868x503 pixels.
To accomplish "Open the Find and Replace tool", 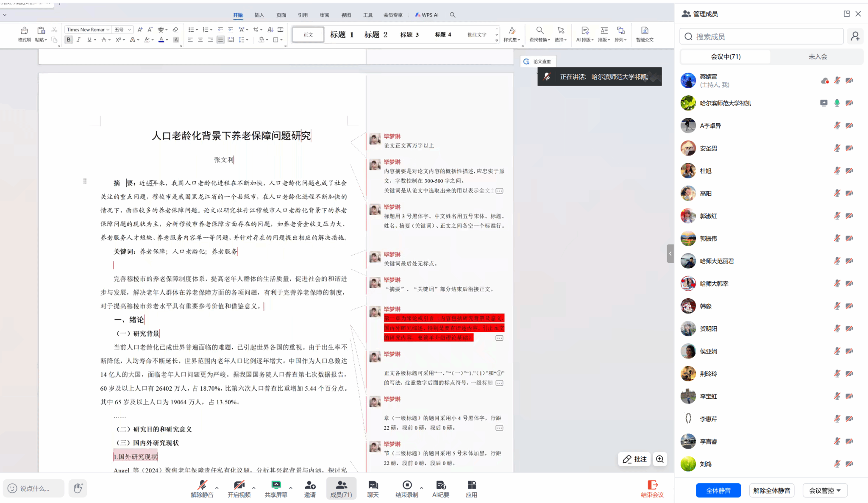I will coord(539,31).
